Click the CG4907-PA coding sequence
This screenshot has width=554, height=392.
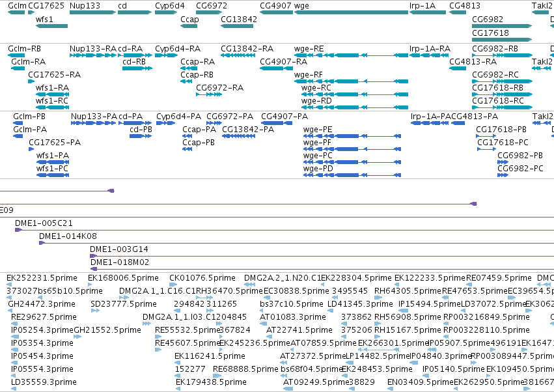tap(277, 123)
